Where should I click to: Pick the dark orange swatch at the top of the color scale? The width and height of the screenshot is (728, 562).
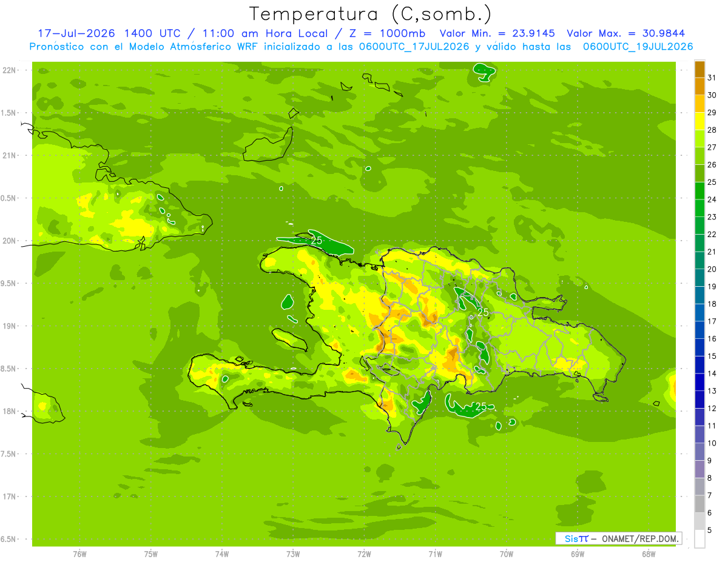coord(699,70)
